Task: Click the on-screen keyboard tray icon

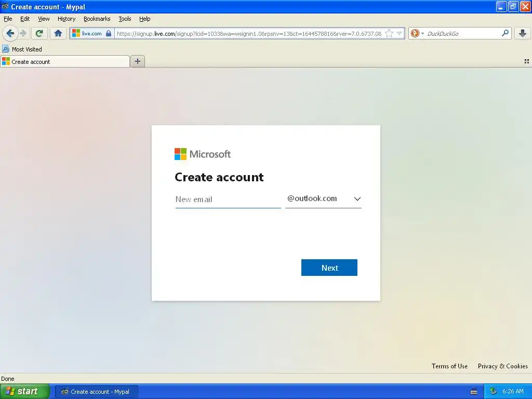Action: tap(474, 392)
